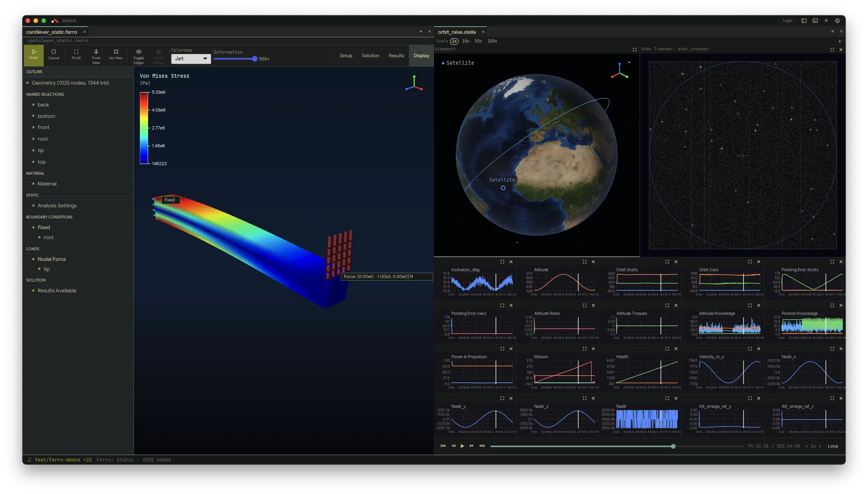Toggle the Loop playback option
Viewport: 868px width, 494px height.
(x=833, y=446)
